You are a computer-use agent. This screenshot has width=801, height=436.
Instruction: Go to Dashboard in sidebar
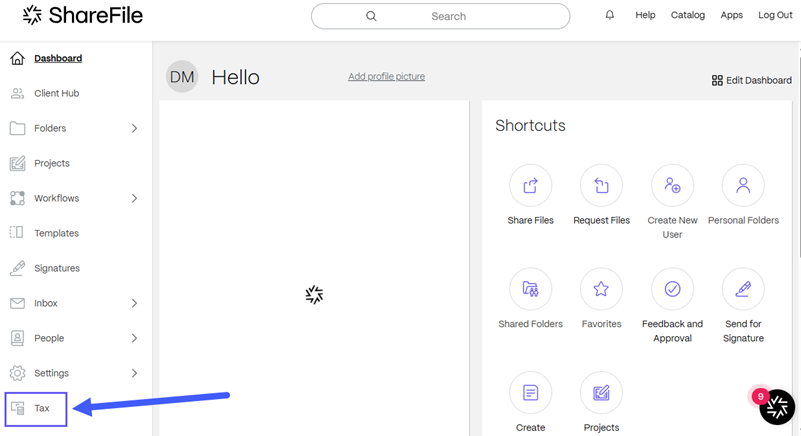click(58, 58)
